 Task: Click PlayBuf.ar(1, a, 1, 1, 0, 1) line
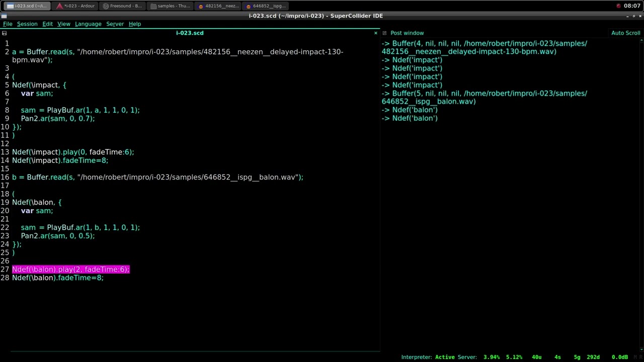pos(80,110)
